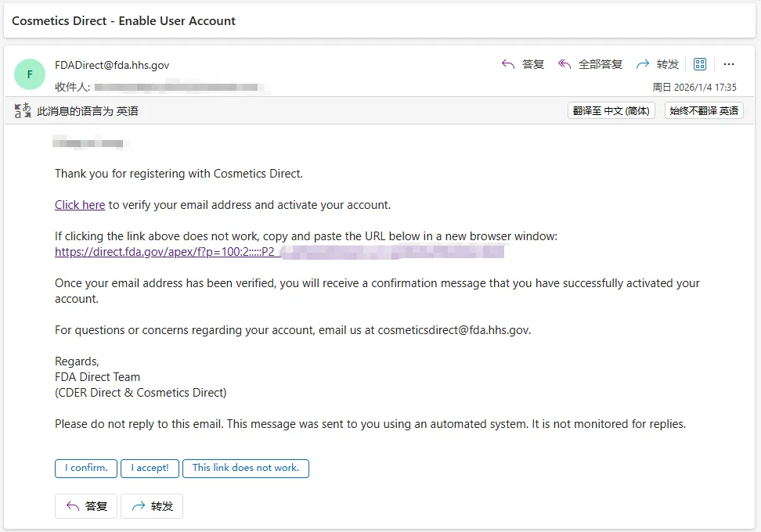The width and height of the screenshot is (761, 532).
Task: Click the email subject title
Action: 124,21
